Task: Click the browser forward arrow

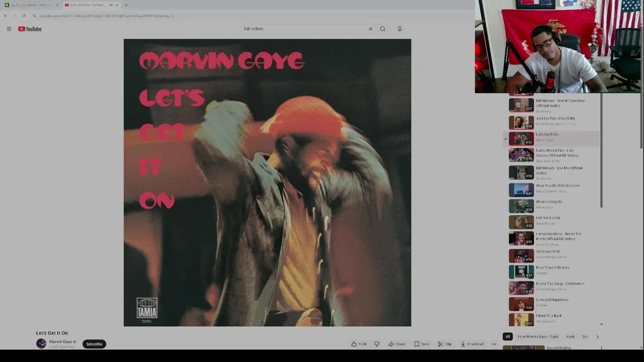Action: 14,16
